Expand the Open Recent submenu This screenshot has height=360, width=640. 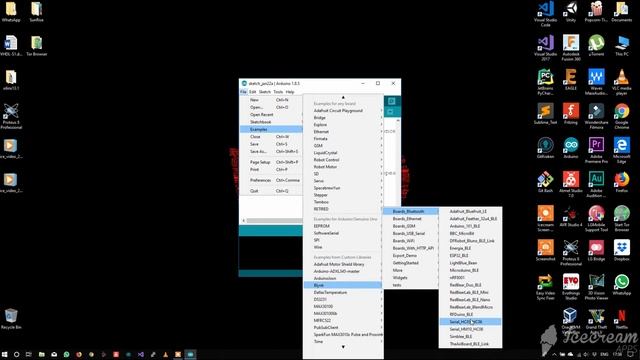(x=271, y=115)
